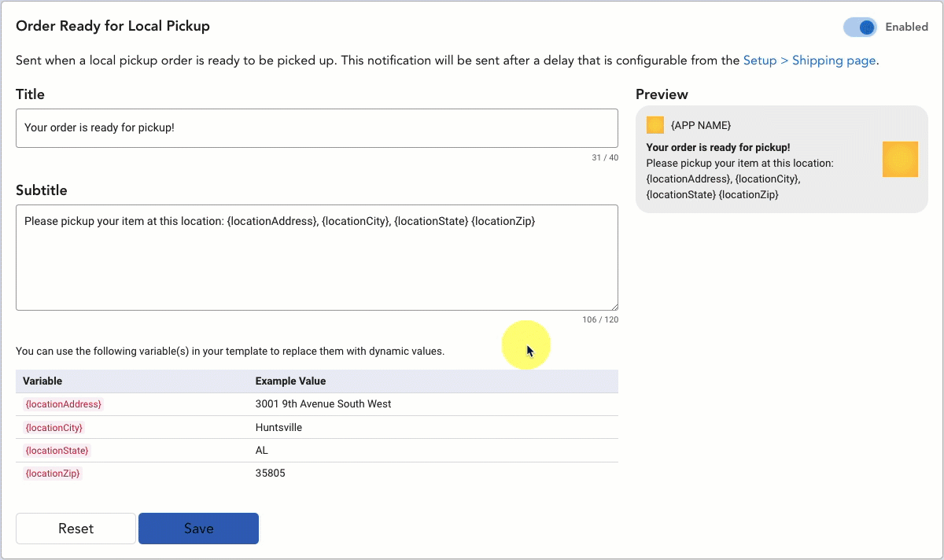Select the {locationCity} variable tag
Image resolution: width=944 pixels, height=560 pixels.
pos(53,428)
